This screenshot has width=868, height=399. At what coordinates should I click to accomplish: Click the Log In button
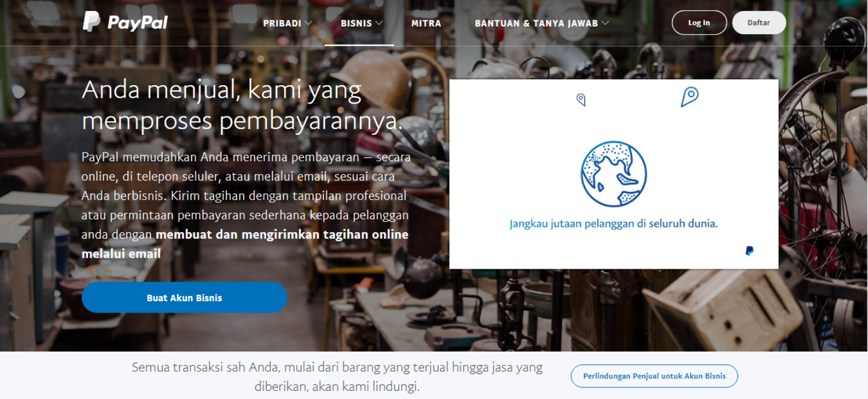pyautogui.click(x=699, y=23)
